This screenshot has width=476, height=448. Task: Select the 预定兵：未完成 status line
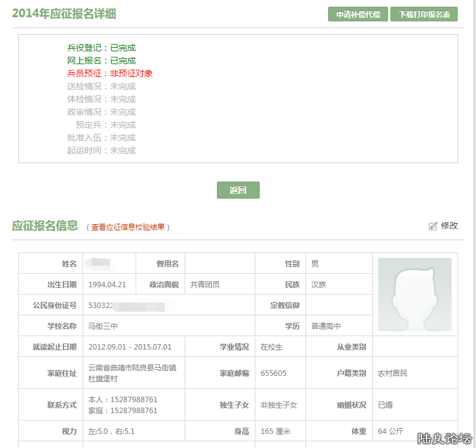106,125
